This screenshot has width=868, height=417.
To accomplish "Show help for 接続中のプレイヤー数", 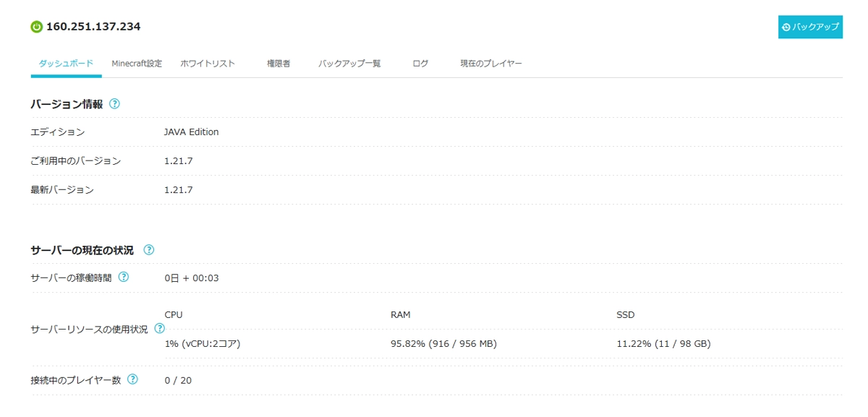I will [132, 379].
